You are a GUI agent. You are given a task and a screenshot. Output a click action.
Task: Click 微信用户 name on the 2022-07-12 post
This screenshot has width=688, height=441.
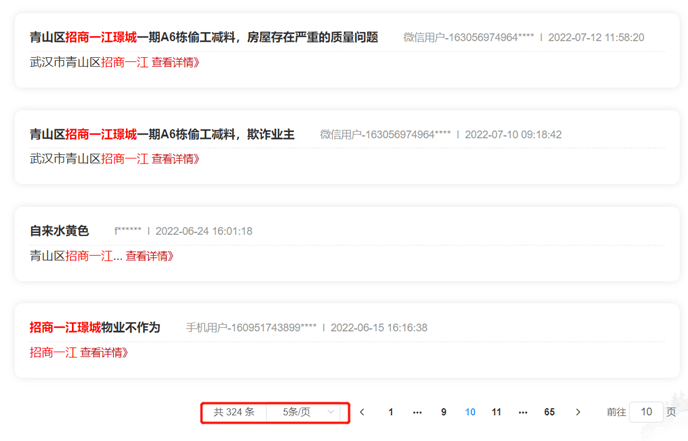coord(469,37)
